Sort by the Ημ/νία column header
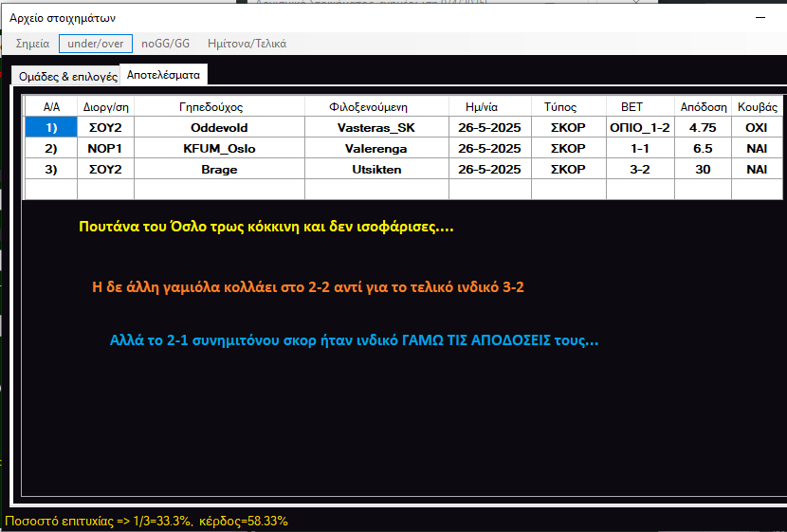 (x=489, y=106)
